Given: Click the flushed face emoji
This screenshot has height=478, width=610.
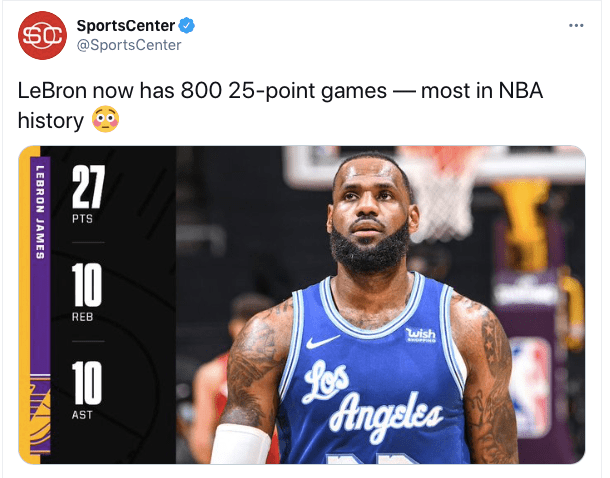Looking at the screenshot, I should coord(105,119).
